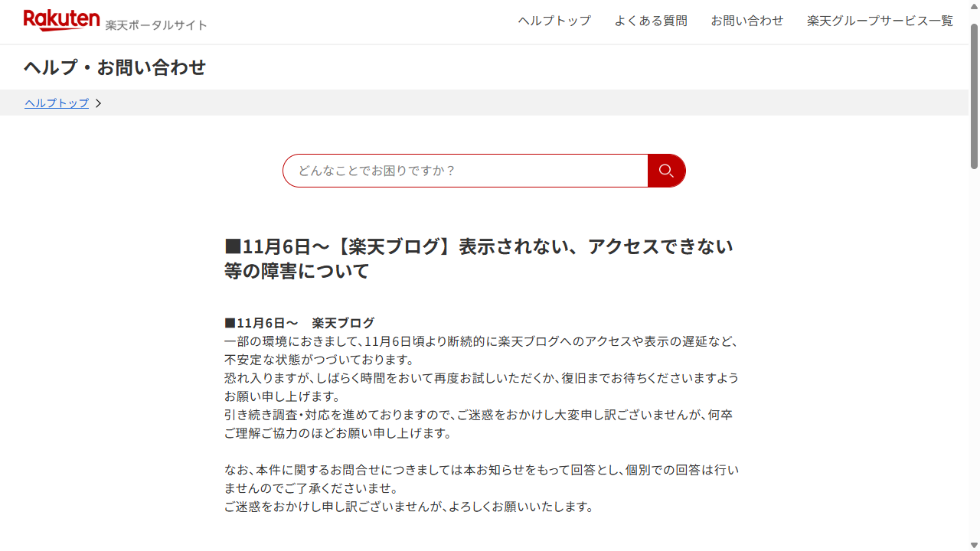The height and width of the screenshot is (551, 980).
Task: Click the paragraph starting with 一部の環境におきまして
Action: [x=481, y=350]
